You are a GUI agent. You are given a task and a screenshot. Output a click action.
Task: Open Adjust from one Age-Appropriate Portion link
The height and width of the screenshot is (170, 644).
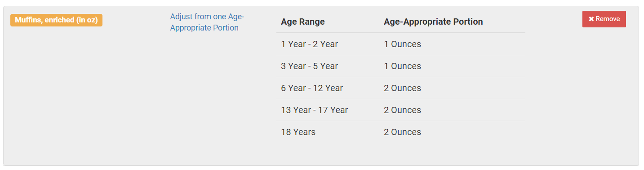pos(207,22)
